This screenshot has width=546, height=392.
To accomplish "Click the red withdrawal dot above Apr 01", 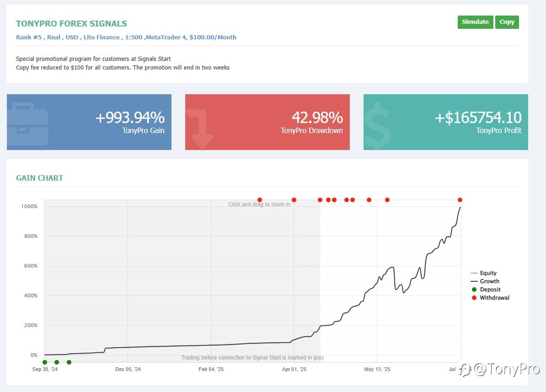I will click(294, 199).
